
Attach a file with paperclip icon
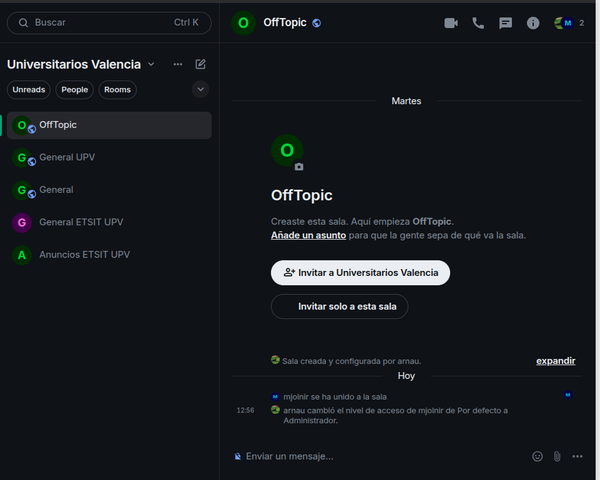(557, 456)
